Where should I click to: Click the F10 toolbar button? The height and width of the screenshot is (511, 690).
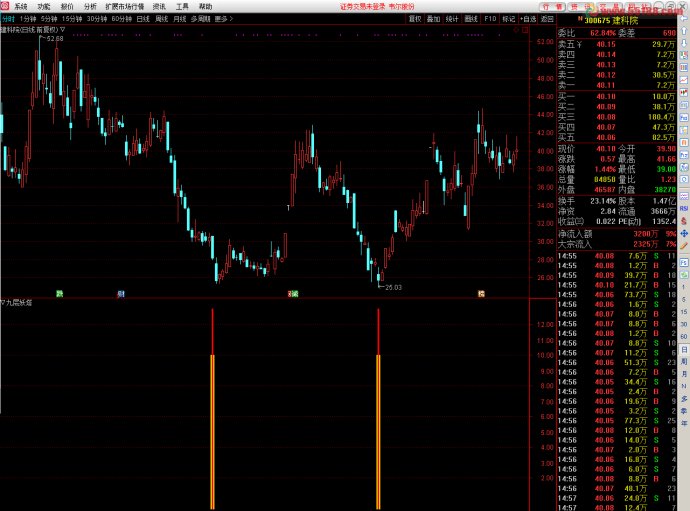[x=490, y=19]
